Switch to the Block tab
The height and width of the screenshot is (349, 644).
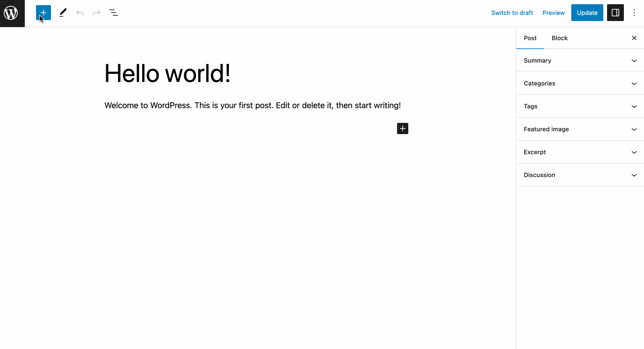559,38
